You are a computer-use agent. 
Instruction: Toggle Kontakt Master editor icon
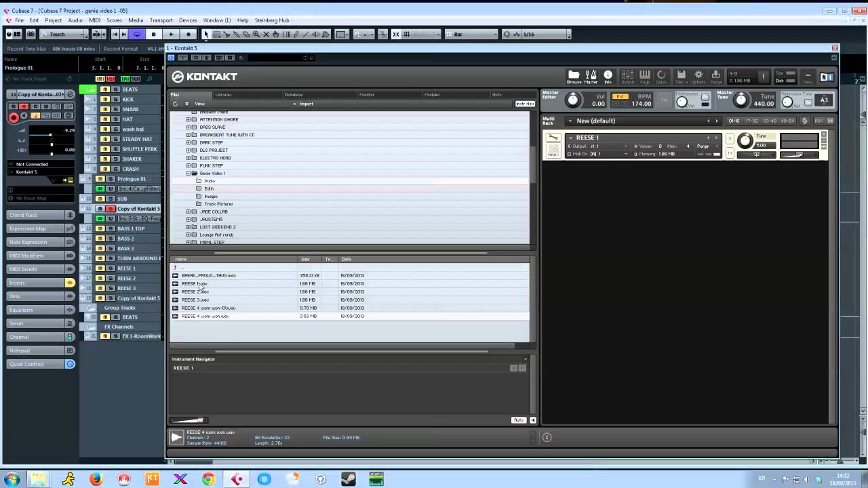pyautogui.click(x=591, y=77)
